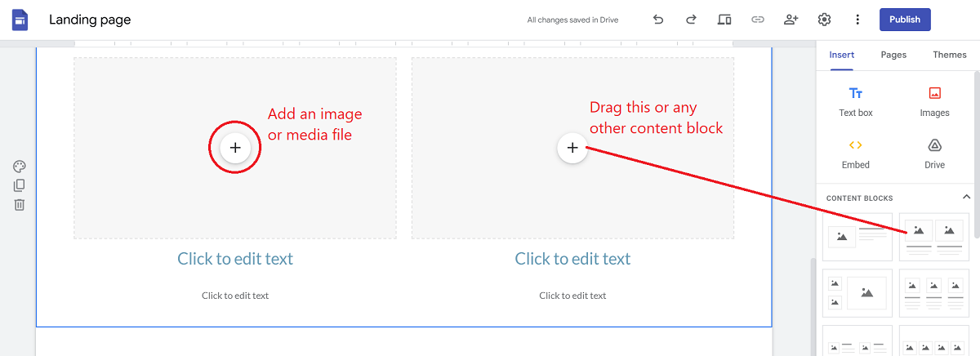
Task: Select the image-with-text-right content block
Action: pyautogui.click(x=857, y=237)
